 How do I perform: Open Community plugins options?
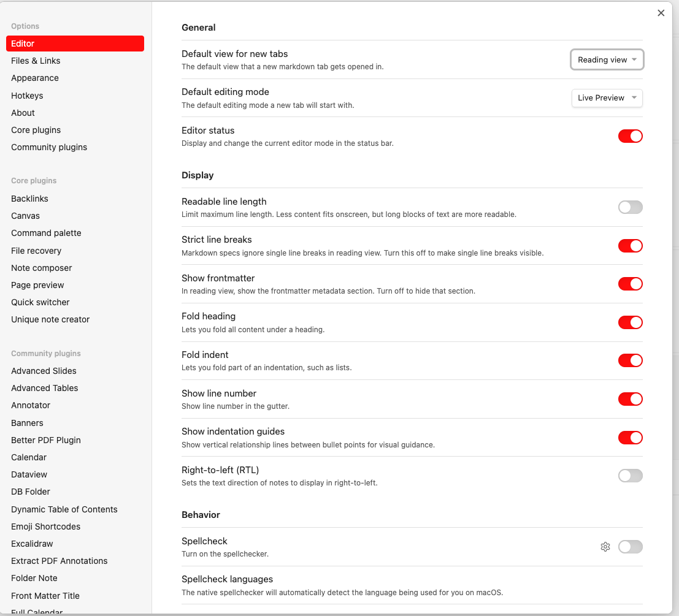point(49,147)
